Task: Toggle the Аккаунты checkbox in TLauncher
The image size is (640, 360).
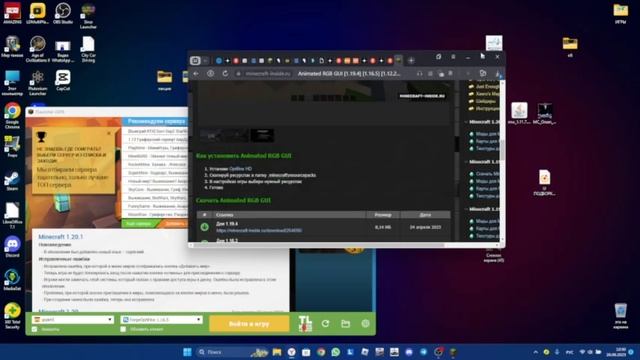Action: (x=35, y=329)
